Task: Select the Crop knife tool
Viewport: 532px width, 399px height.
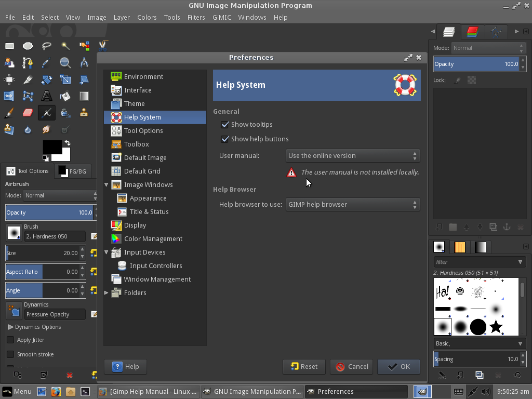Action: coord(28,79)
